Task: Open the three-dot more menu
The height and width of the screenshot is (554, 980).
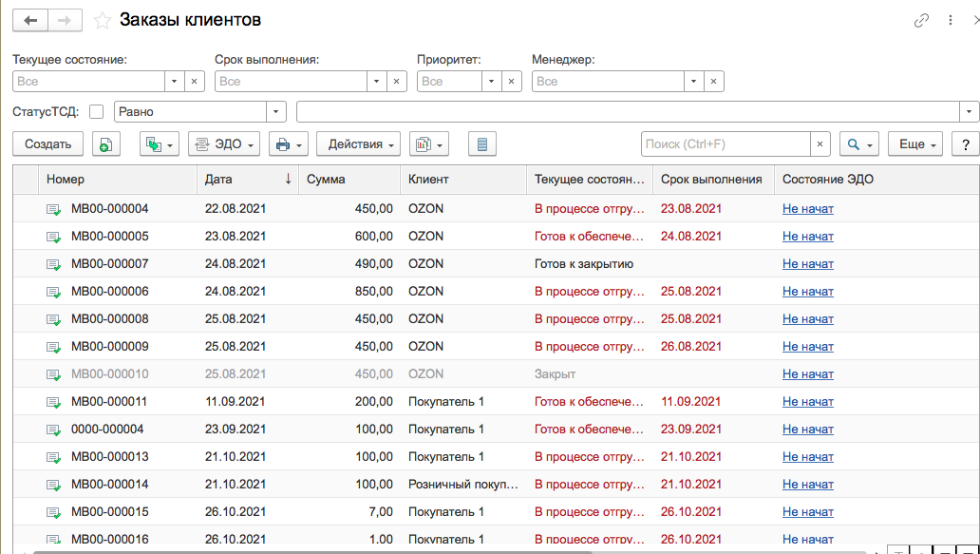Action: click(950, 20)
